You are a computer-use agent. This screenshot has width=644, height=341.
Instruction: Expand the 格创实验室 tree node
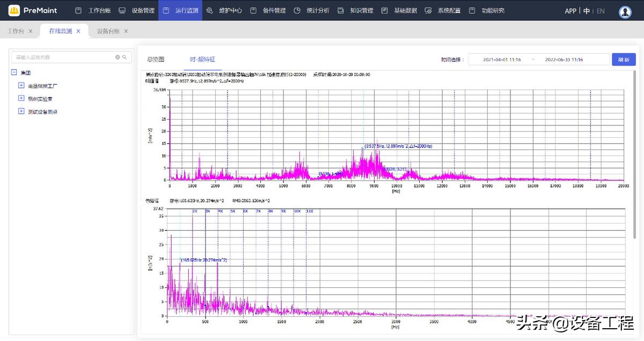[21, 99]
